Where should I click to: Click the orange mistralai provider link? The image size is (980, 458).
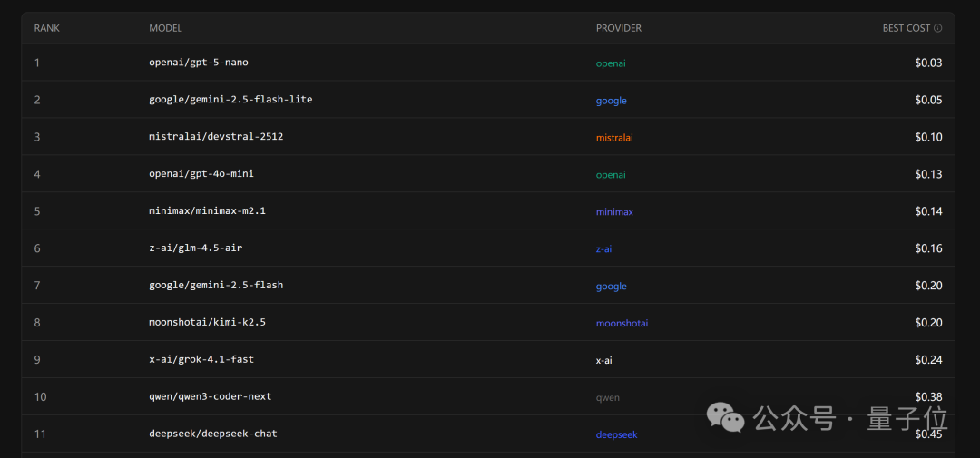click(614, 138)
